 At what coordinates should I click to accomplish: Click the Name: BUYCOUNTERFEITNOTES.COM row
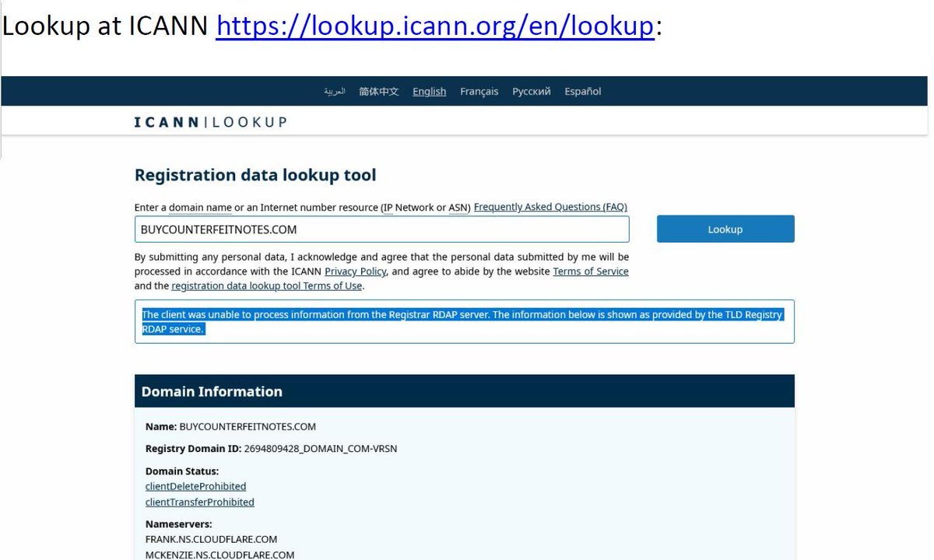(231, 426)
